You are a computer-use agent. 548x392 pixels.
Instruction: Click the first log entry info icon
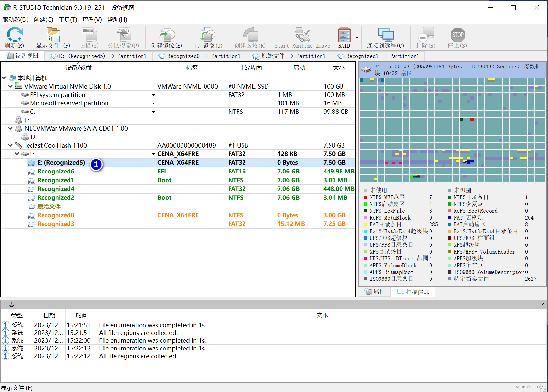[6, 325]
